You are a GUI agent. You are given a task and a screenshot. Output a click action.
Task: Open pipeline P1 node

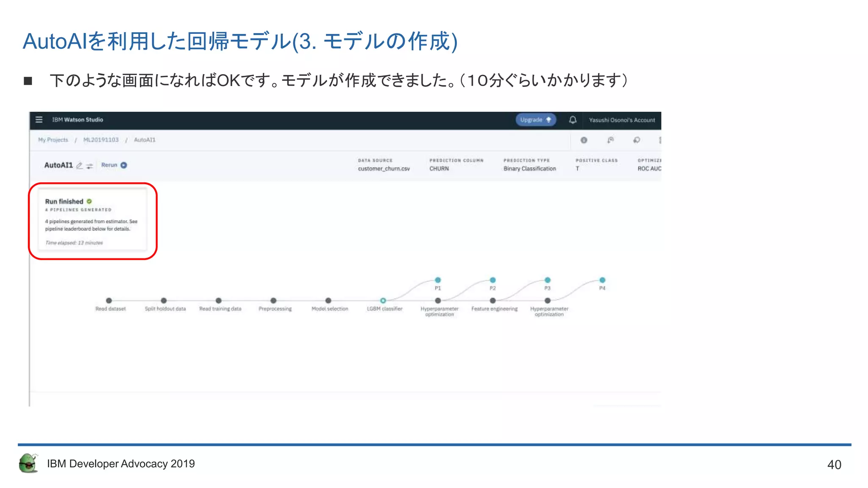tap(438, 280)
